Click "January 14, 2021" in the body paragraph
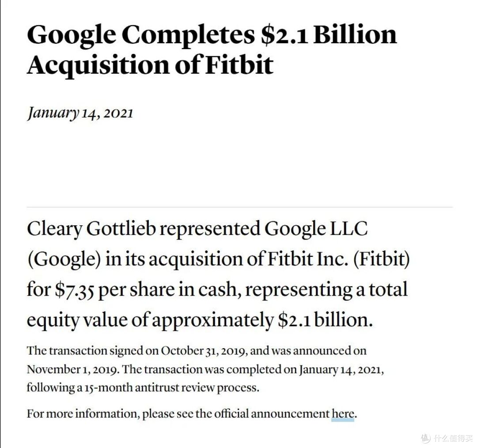The height and width of the screenshot is (448, 477). pyautogui.click(x=341, y=369)
